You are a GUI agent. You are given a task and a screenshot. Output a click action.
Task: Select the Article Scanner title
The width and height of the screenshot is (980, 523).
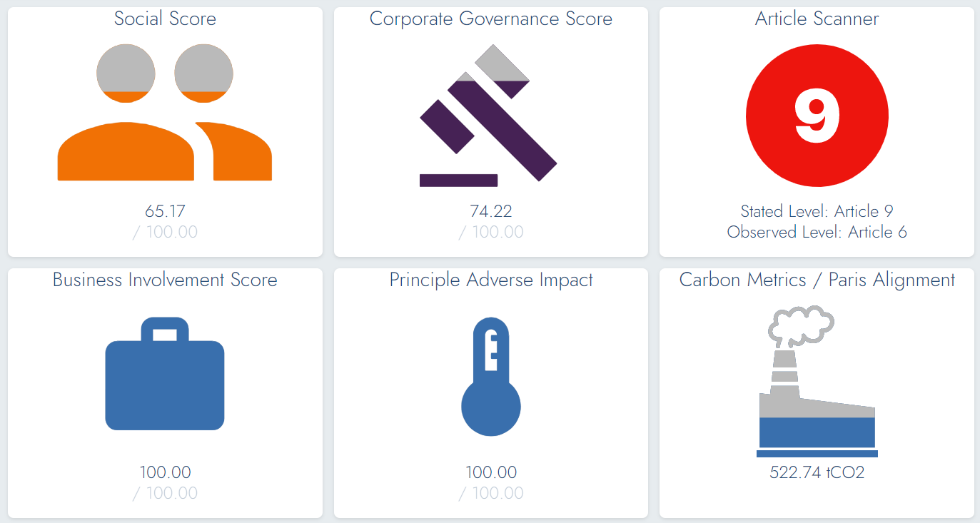click(817, 19)
